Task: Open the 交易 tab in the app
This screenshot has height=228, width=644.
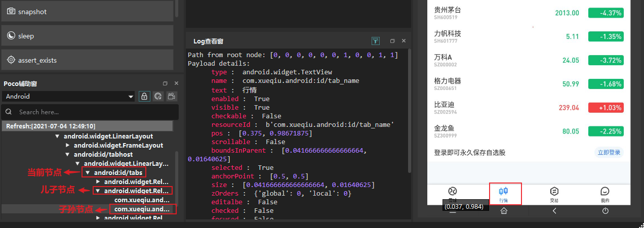Action: pyautogui.click(x=554, y=194)
